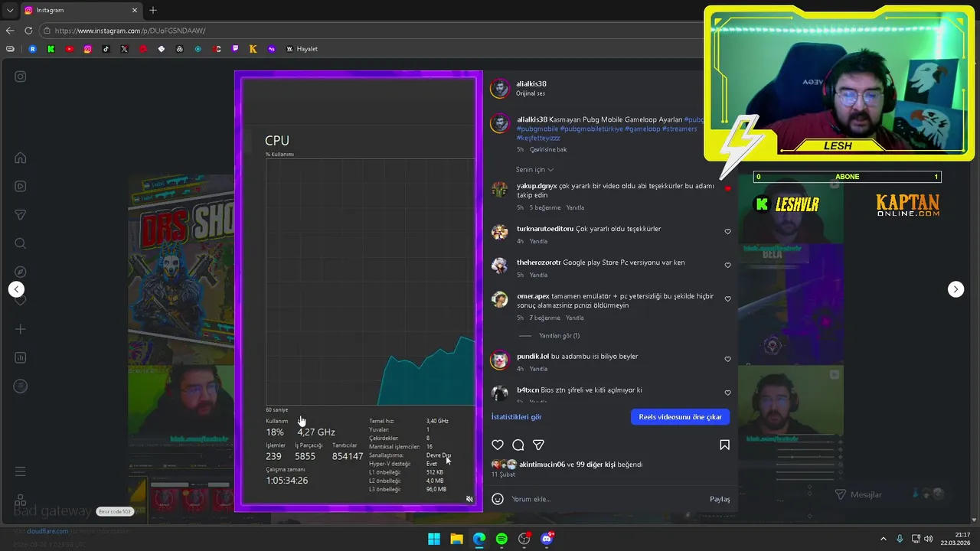980x551 pixels.
Task: Open search via sidebar magnifier icon
Action: 21,243
